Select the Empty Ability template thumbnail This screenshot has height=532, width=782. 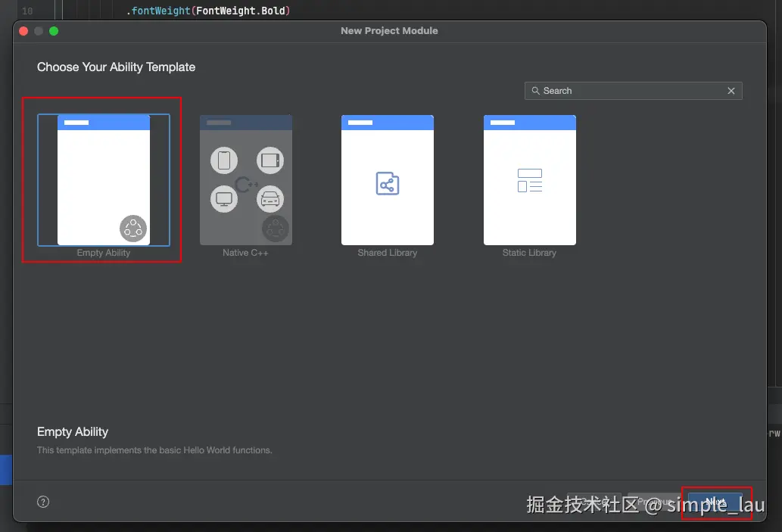[104, 180]
